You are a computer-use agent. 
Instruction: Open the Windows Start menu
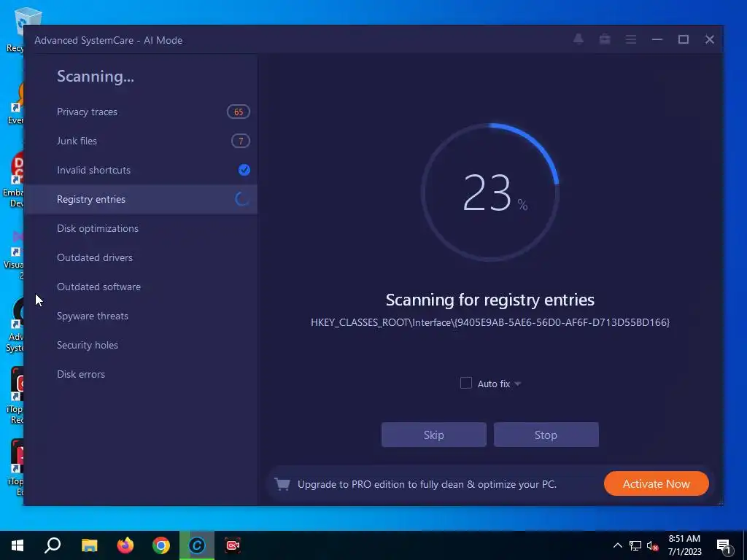pyautogui.click(x=18, y=545)
